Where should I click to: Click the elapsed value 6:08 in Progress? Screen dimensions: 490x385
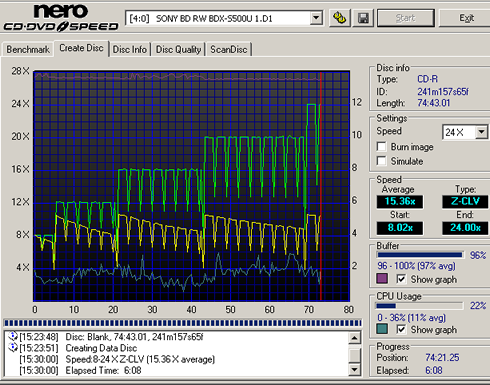click(x=434, y=370)
